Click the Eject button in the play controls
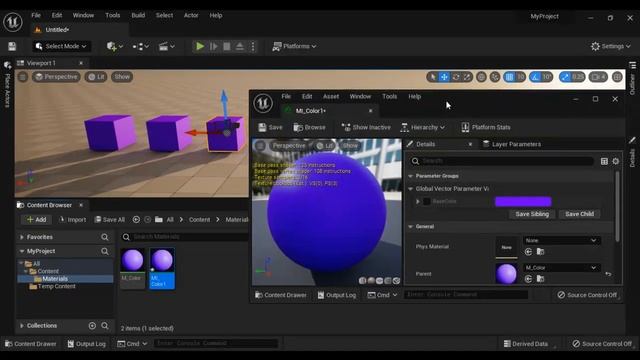The height and width of the screenshot is (360, 640). click(x=240, y=46)
